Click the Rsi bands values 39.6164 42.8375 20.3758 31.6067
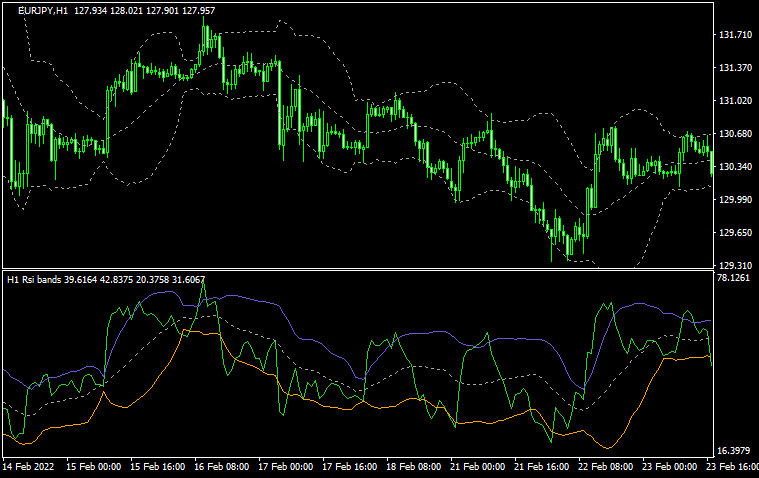The image size is (759, 478). [135, 279]
